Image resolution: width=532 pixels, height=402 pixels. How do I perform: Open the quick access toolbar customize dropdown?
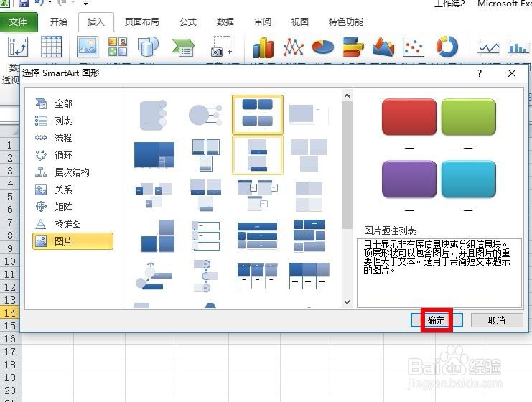click(x=85, y=4)
